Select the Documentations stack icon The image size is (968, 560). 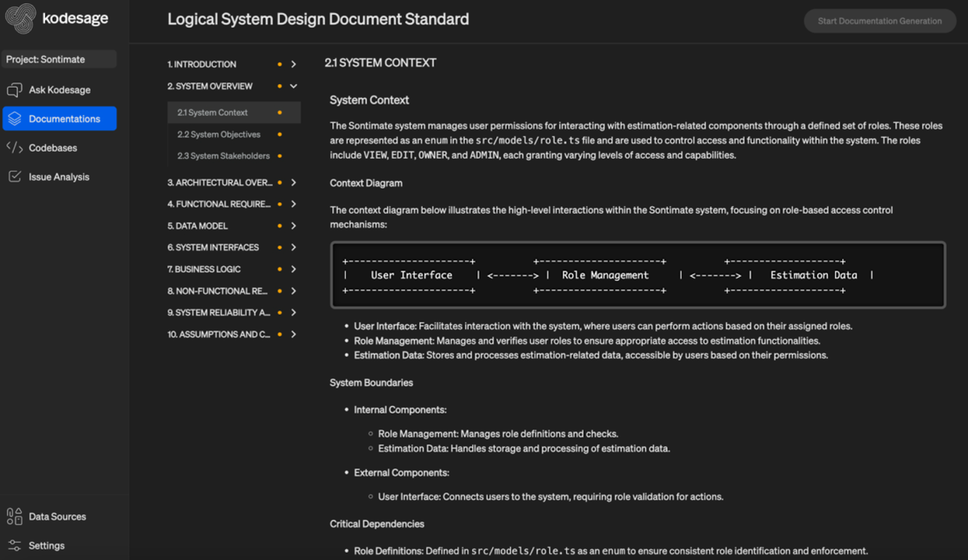coord(15,119)
